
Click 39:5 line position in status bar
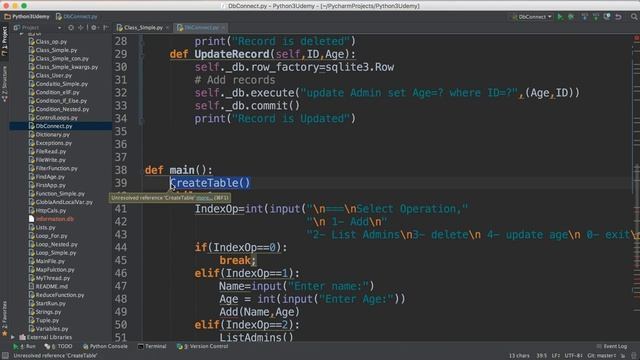542,356
